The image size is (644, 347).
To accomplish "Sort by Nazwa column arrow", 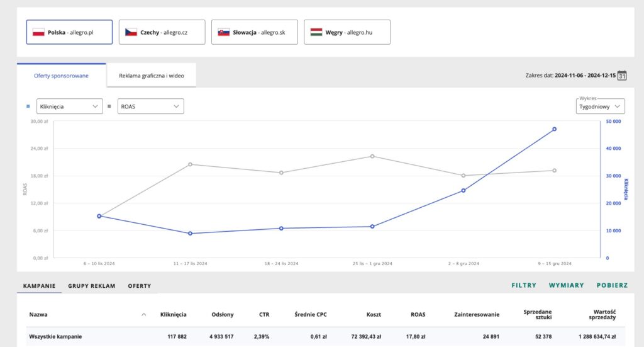I will pyautogui.click(x=143, y=314).
